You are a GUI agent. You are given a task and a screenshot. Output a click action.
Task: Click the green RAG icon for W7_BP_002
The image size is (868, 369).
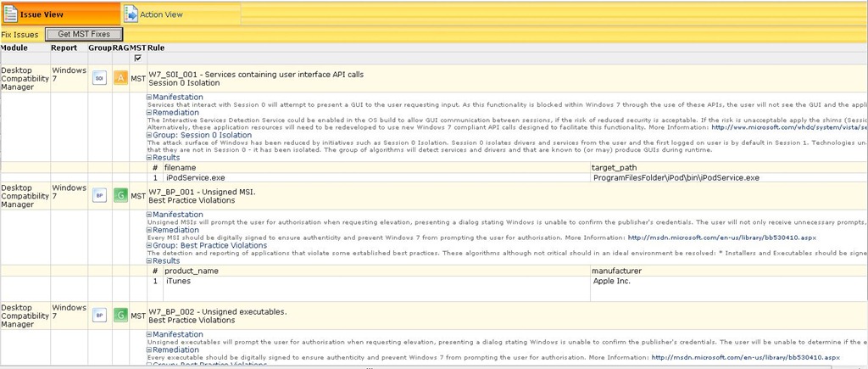120,316
